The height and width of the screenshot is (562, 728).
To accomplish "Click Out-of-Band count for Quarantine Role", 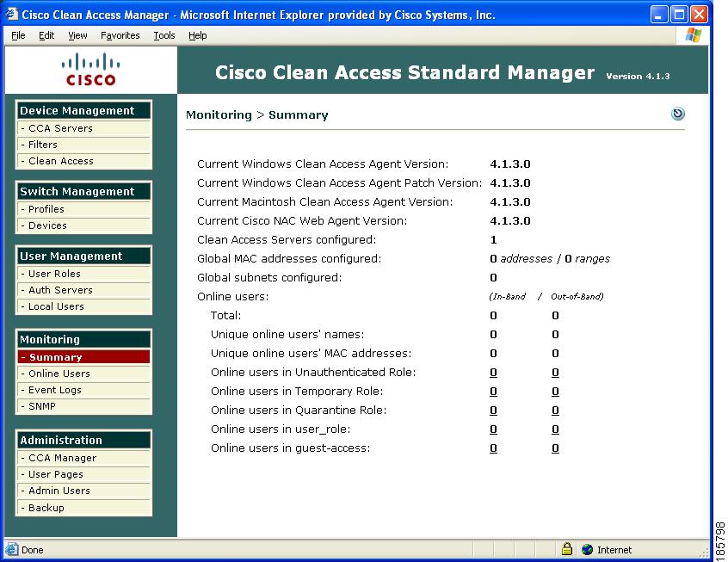I will point(555,411).
